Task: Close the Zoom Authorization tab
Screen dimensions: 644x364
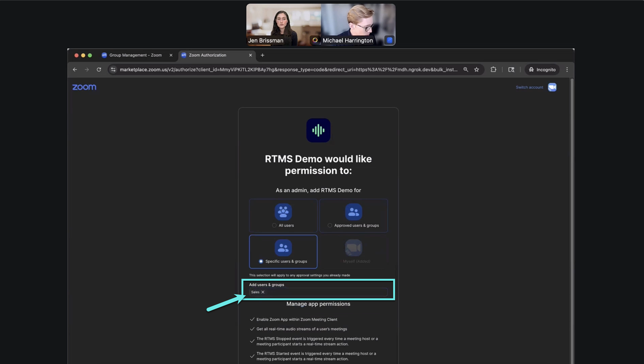Action: click(250, 55)
